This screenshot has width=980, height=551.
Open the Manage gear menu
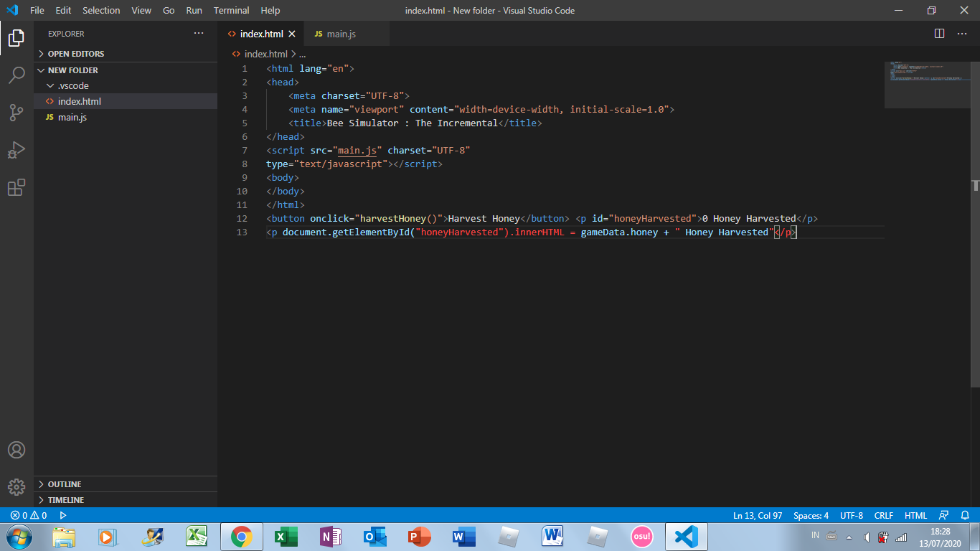pyautogui.click(x=17, y=487)
